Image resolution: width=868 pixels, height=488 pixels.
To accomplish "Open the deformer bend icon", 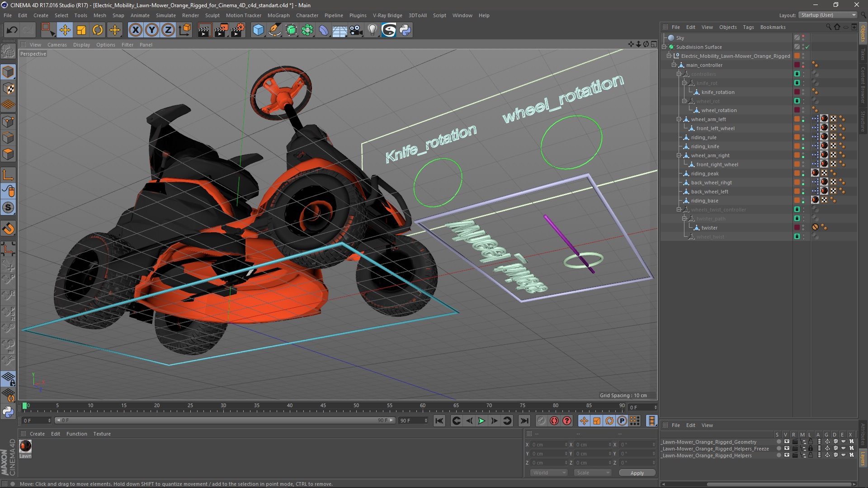I will [324, 30].
